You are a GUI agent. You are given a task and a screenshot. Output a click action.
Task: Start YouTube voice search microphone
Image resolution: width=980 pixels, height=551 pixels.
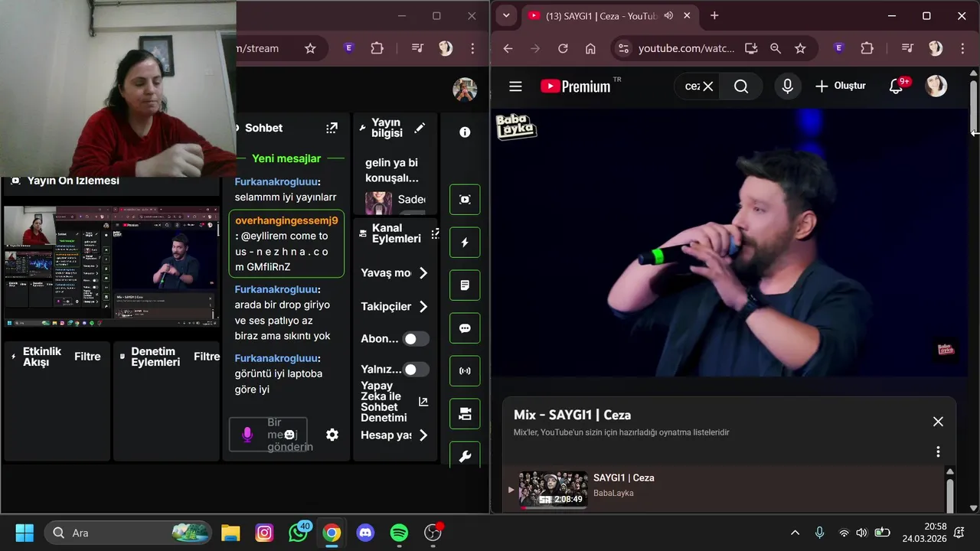coord(787,86)
